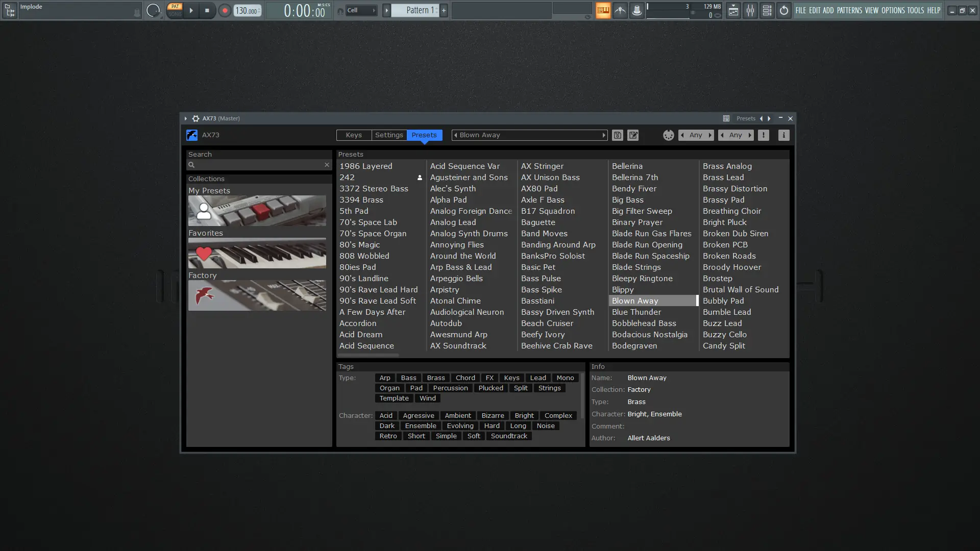This screenshot has height=551, width=980.
Task: Click the exclamation mark panic button
Action: (763, 135)
